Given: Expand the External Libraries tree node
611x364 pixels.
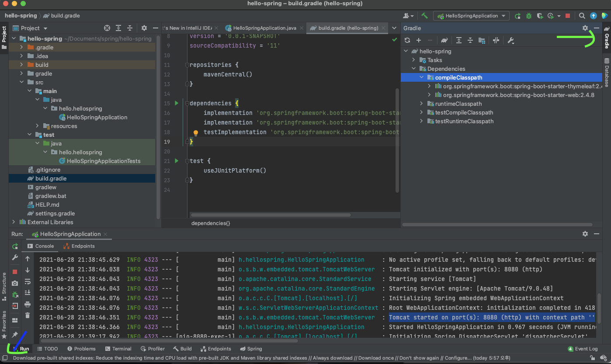Looking at the screenshot, I should point(14,222).
